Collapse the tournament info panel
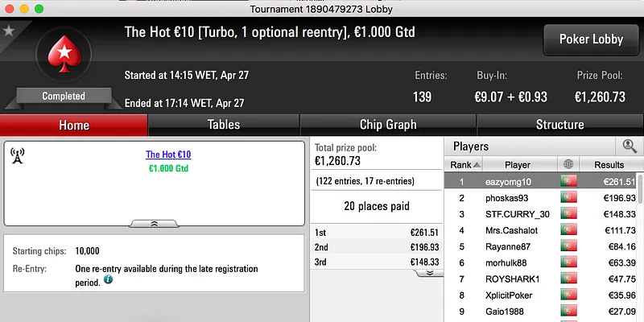The width and height of the screenshot is (644, 322). coord(154,223)
